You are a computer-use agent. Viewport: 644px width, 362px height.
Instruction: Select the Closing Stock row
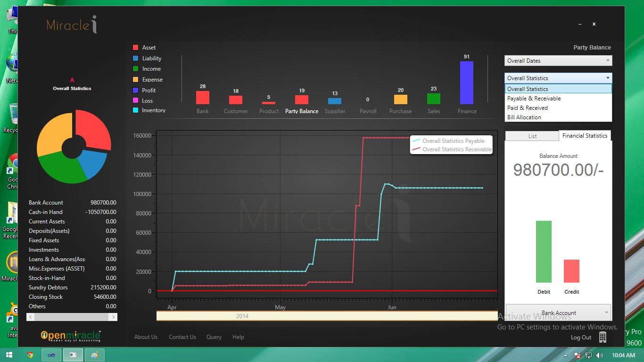(72, 297)
